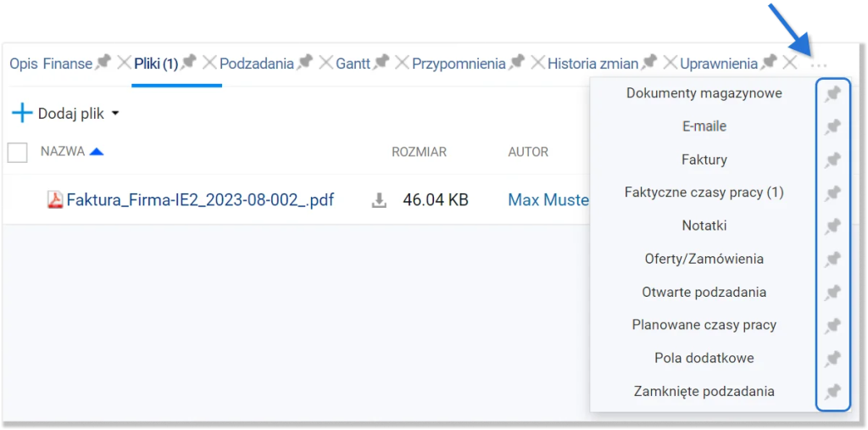Click the pin icon beside Gantt tab

pyautogui.click(x=381, y=63)
